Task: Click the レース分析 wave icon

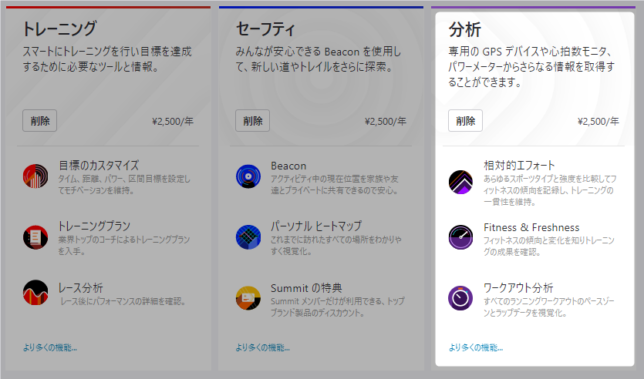Action: (35, 292)
